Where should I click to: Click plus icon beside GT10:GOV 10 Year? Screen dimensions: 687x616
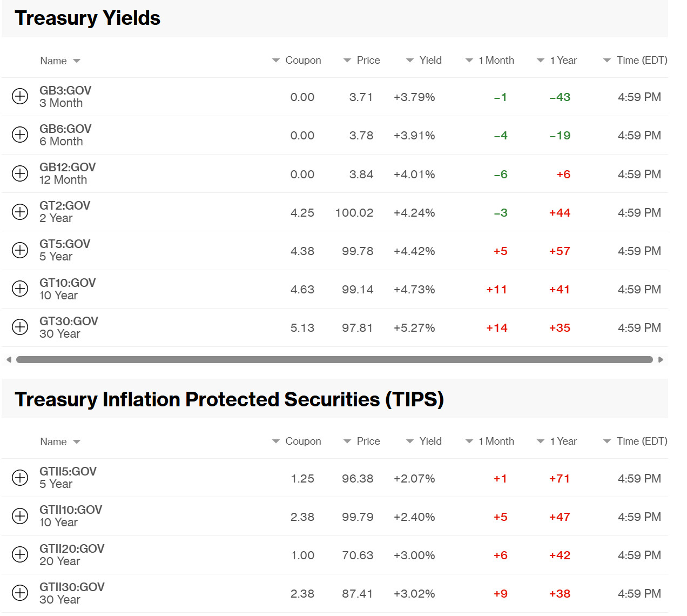click(20, 289)
